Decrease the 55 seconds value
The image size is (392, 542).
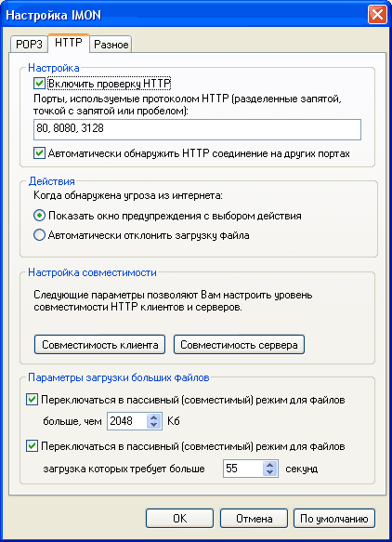pos(269,472)
